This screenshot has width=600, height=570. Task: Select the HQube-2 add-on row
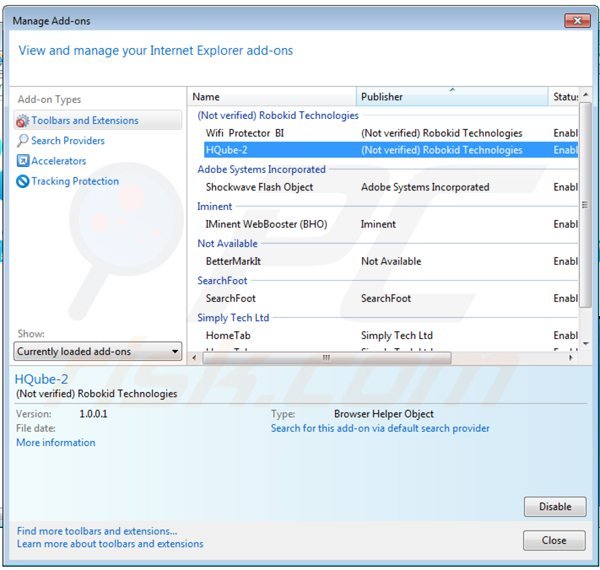click(x=391, y=150)
